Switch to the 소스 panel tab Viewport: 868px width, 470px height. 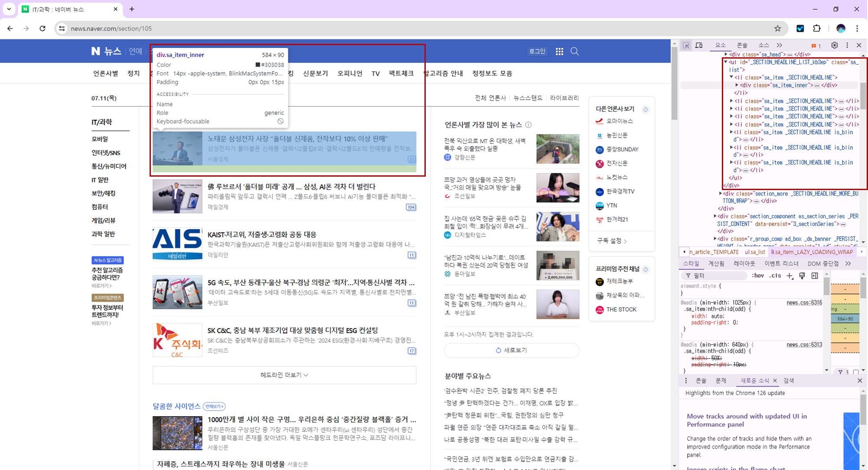(x=764, y=45)
